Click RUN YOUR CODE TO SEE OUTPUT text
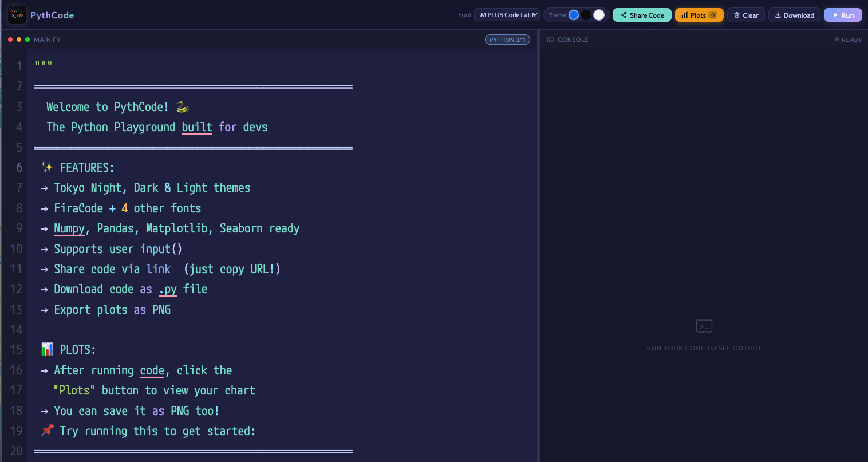The image size is (868, 462). (x=704, y=348)
